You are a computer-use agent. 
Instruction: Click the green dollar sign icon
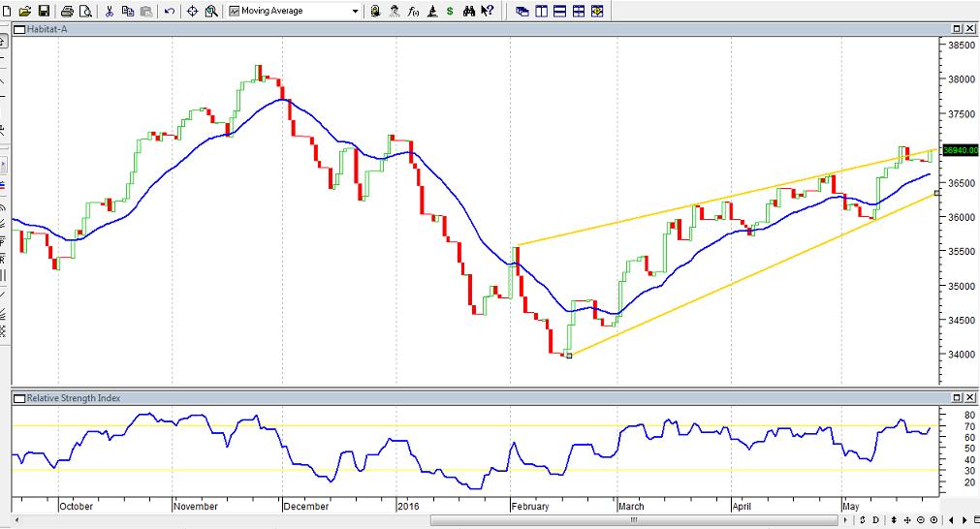[x=450, y=12]
